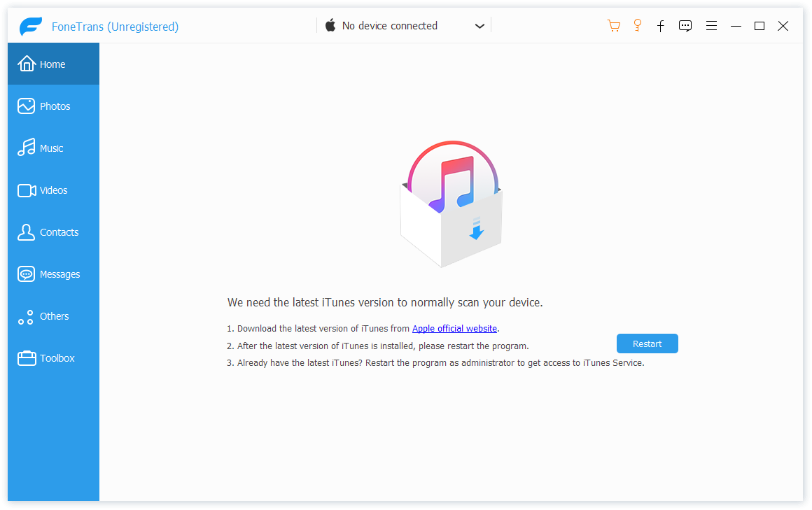The image size is (812, 510).
Task: Click the iTunes box illustration
Action: tap(451, 203)
